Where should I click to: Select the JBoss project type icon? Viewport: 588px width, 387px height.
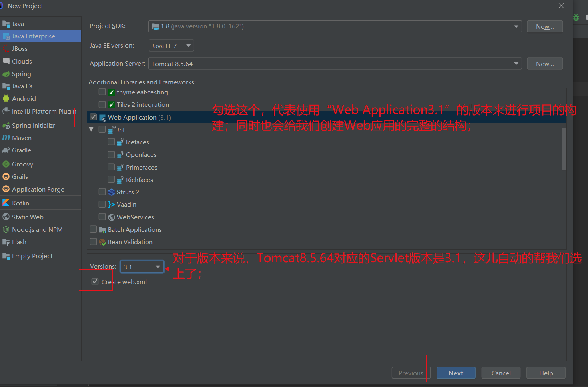click(x=6, y=48)
